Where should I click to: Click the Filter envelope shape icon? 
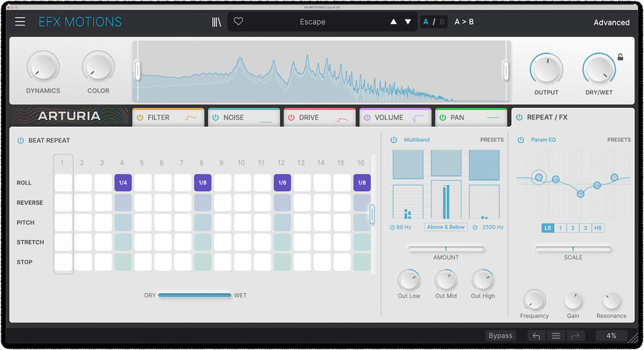pyautogui.click(x=190, y=118)
